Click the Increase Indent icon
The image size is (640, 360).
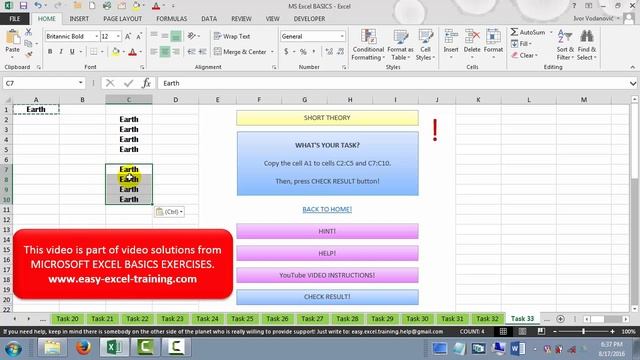coord(202,51)
